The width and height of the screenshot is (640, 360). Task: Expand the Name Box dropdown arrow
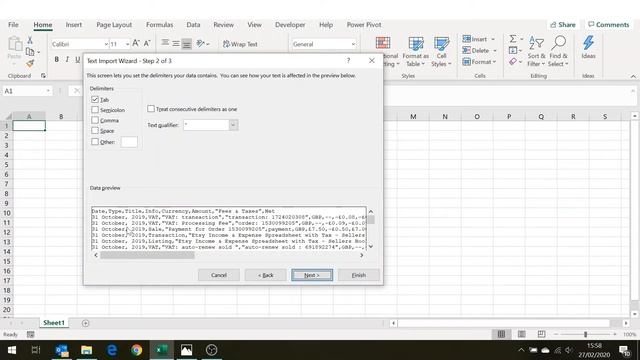[48, 91]
